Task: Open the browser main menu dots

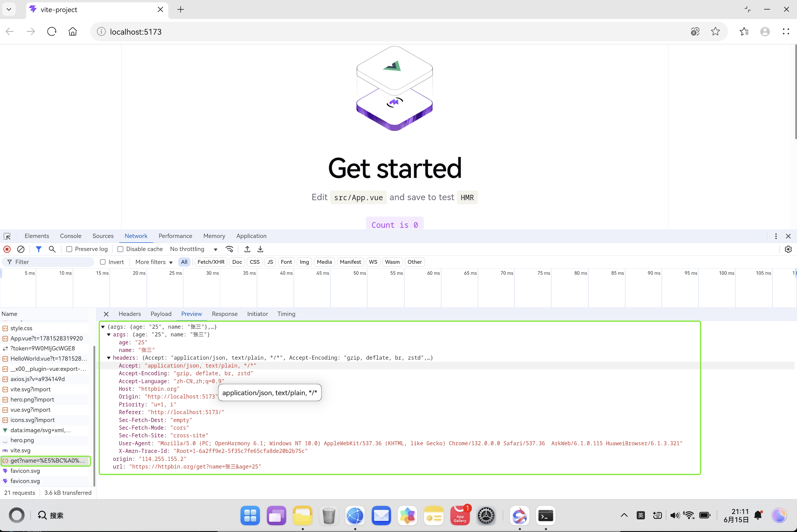Action: point(786,31)
